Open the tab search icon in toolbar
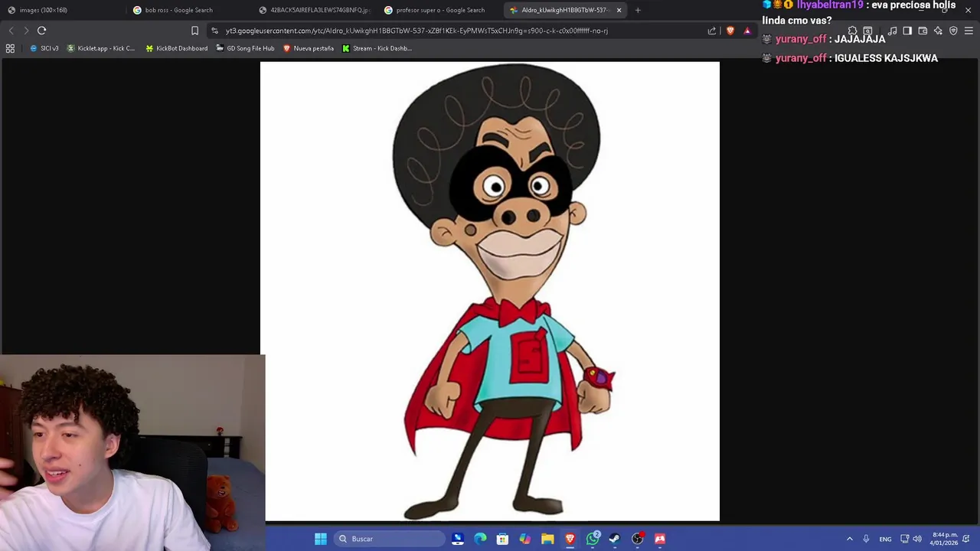 pos(867,31)
